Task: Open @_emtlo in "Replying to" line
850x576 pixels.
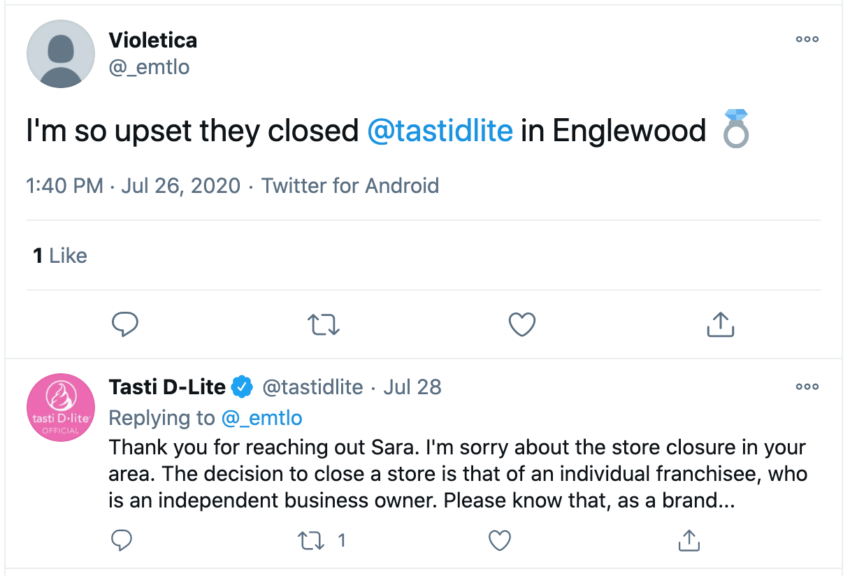Action: [260, 417]
